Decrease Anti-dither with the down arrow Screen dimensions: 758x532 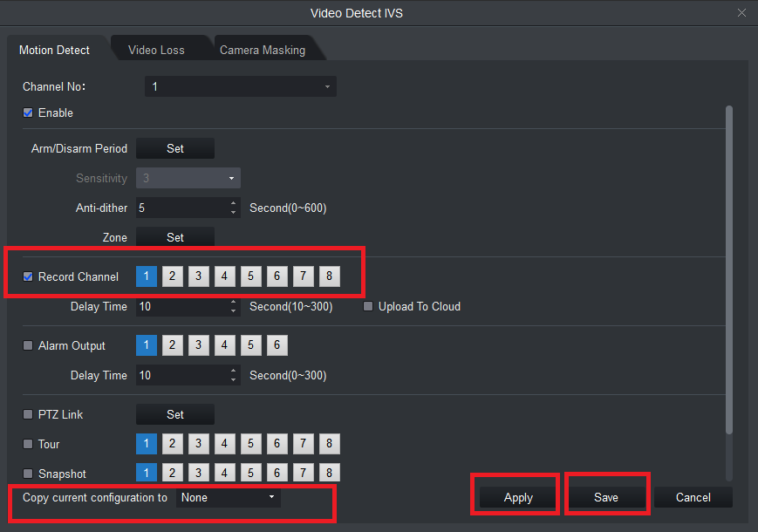[x=234, y=213]
